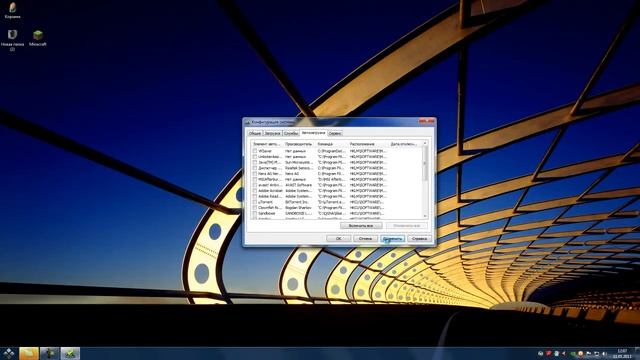Click the BitTorrent Inc. manufacturer cell
640x360 pixels.
(x=297, y=202)
